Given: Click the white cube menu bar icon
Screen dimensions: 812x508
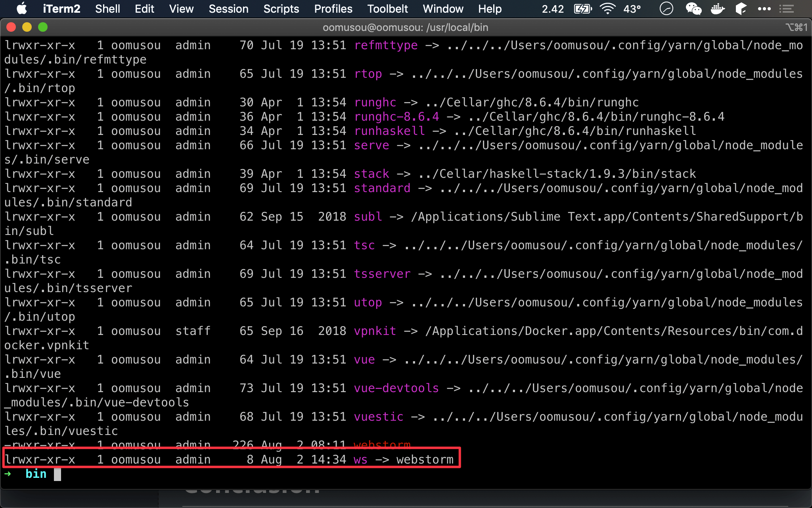Looking at the screenshot, I should (741, 9).
